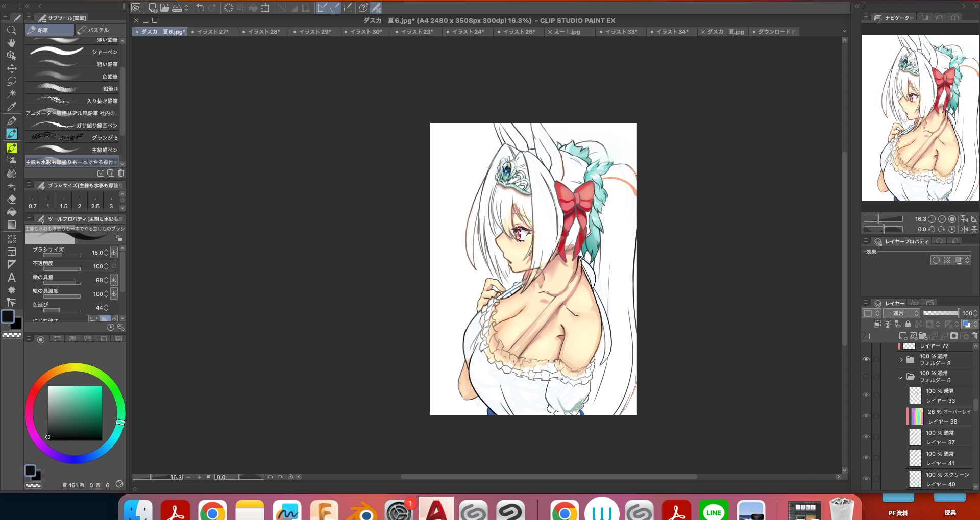Click the New Layer Folder icon

(x=923, y=336)
